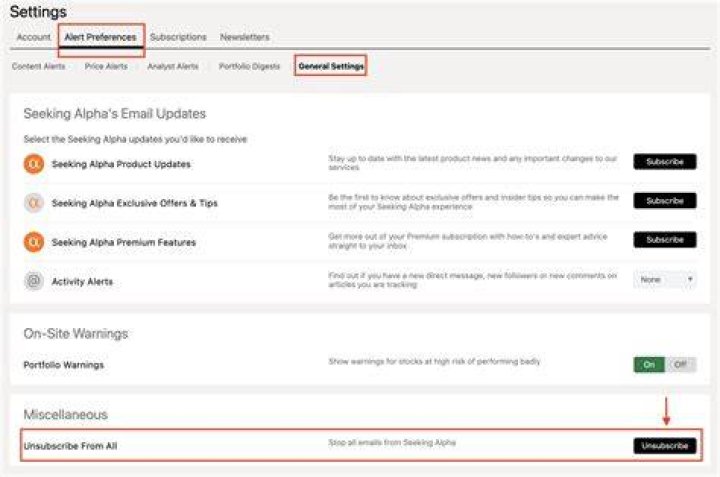The width and height of the screenshot is (720, 477).
Task: Click the Premium Features orange alpha icon
Action: tap(34, 242)
